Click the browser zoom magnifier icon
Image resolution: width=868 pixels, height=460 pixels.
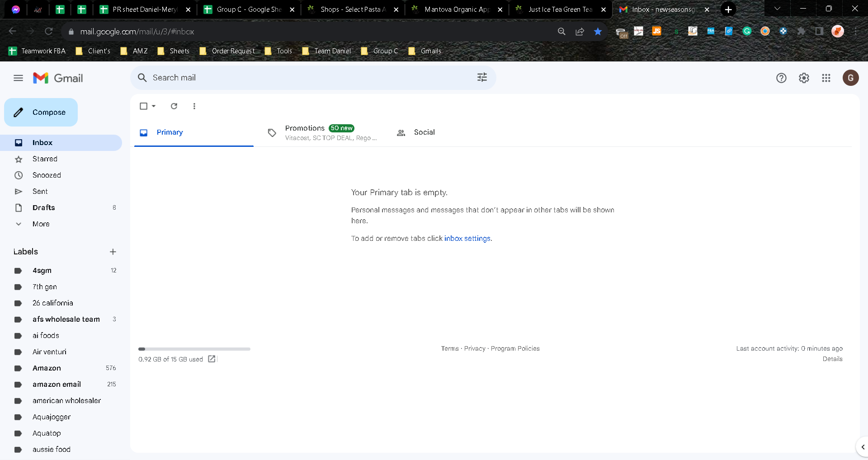(x=561, y=32)
